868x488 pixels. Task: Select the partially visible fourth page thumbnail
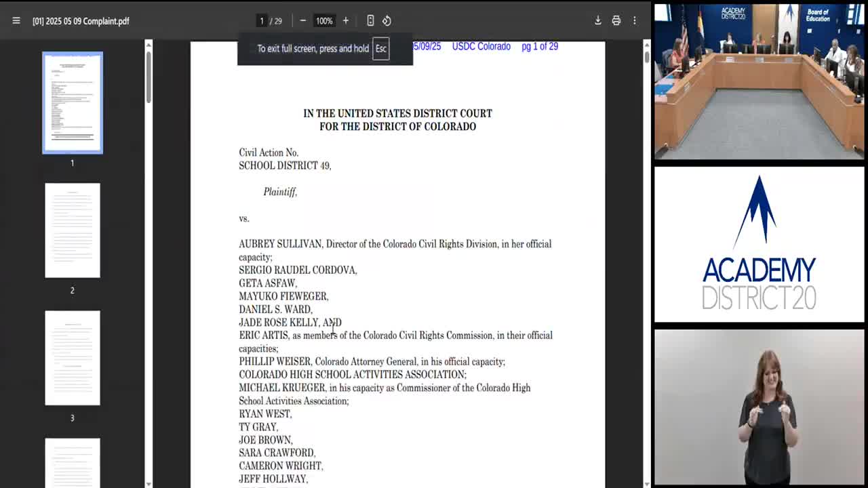pos(73,463)
